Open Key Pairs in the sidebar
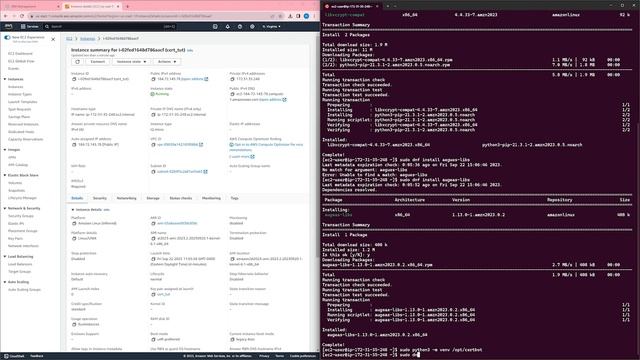This screenshot has width=640, height=360. tap(16, 238)
